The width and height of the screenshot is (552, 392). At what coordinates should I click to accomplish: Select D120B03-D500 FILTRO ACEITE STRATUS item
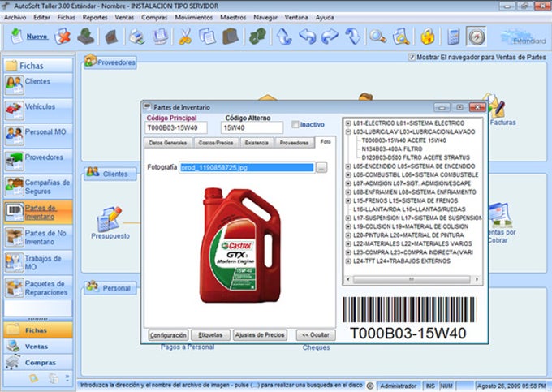coord(416,157)
